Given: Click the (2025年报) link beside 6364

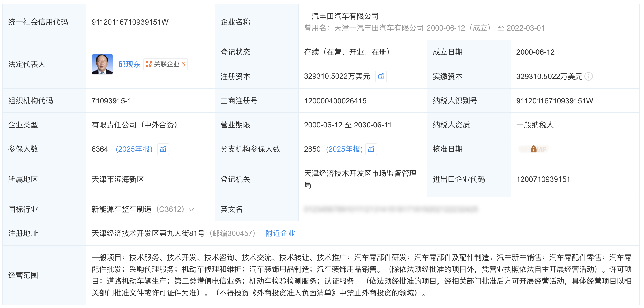Looking at the screenshot, I should pyautogui.click(x=134, y=149).
